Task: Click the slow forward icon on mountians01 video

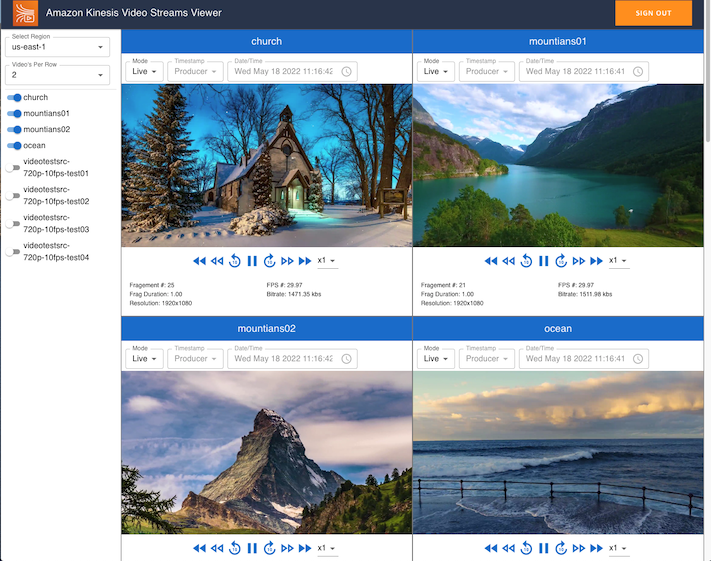Action: point(579,261)
